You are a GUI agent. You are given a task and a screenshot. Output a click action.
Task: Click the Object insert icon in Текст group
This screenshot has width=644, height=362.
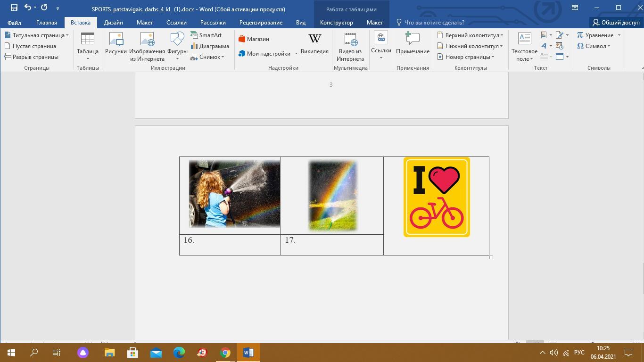click(562, 57)
